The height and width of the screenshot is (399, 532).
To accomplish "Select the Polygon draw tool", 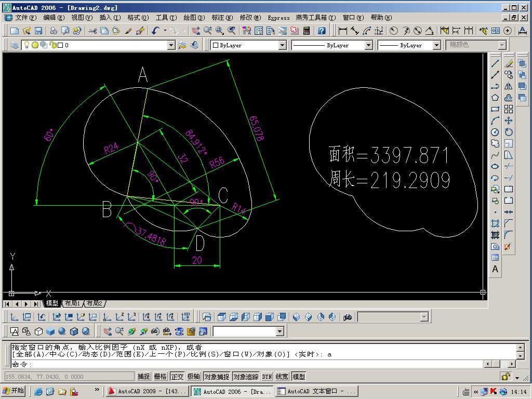I will (495, 98).
